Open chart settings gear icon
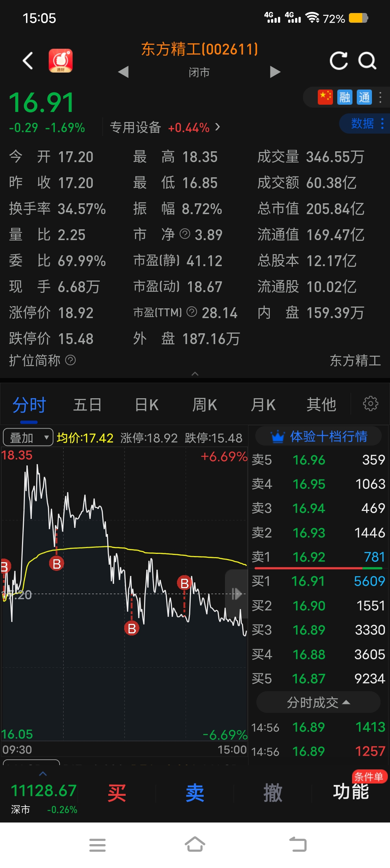 (x=370, y=404)
